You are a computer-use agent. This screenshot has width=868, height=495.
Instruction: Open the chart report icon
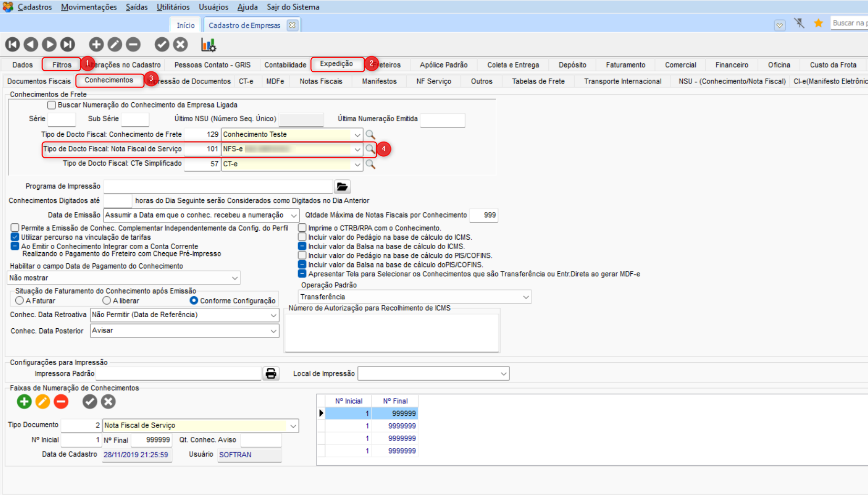point(208,45)
